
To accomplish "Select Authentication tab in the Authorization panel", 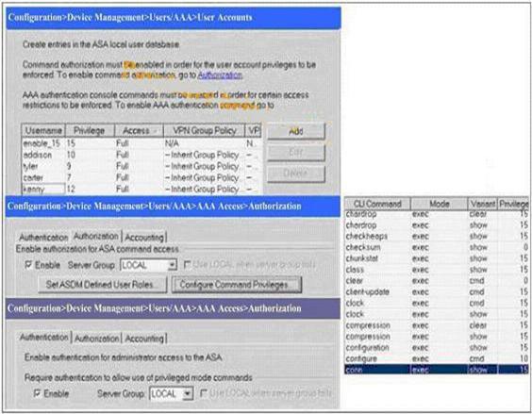I will click(x=43, y=237).
